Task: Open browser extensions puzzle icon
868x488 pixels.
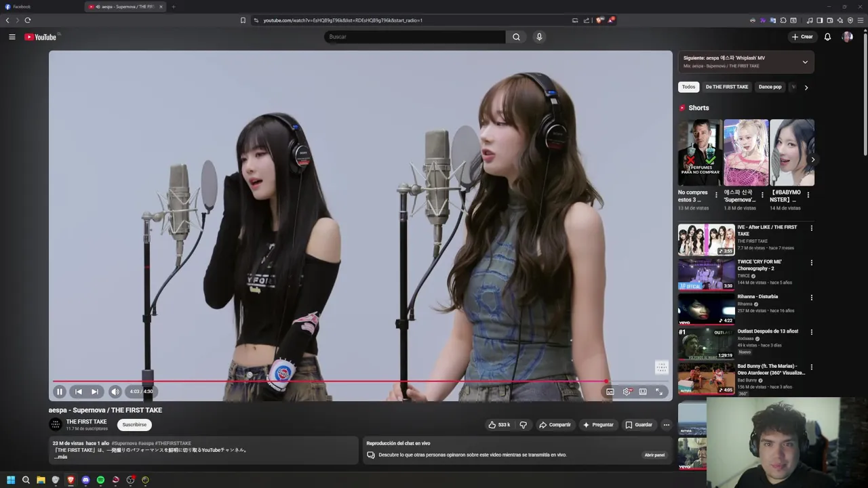Action: [x=783, y=20]
